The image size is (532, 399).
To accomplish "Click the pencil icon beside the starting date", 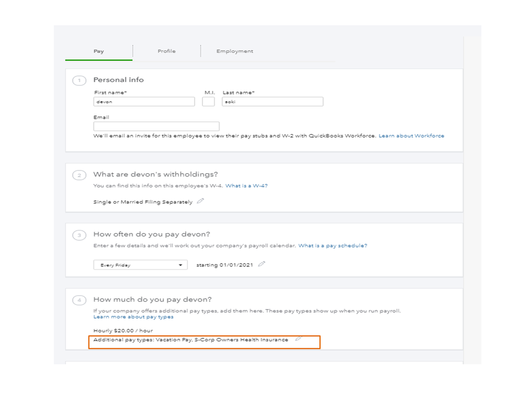I will 261,264.
